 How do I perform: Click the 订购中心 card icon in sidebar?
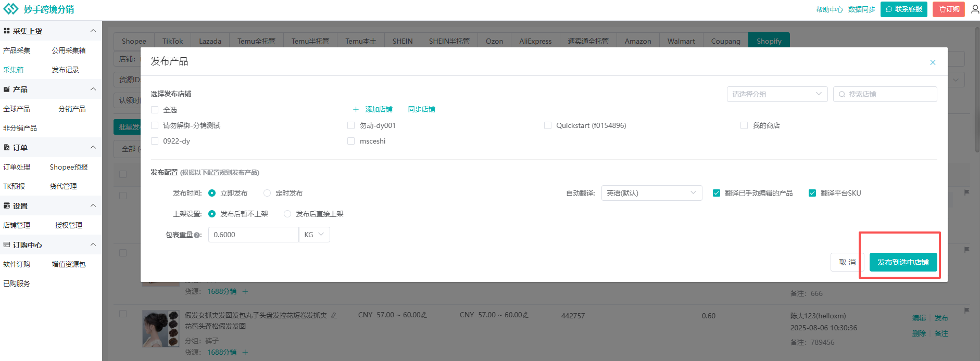[x=7, y=244]
